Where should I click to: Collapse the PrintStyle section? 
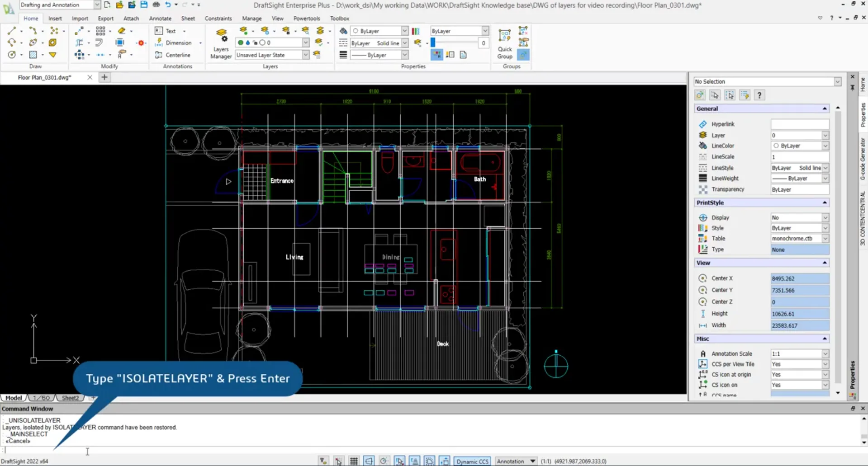pos(824,202)
